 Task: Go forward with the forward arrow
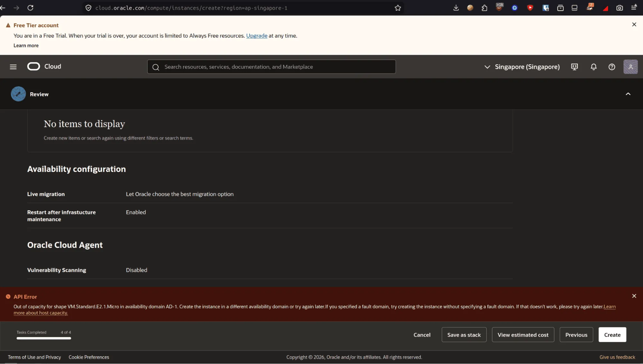tap(16, 8)
